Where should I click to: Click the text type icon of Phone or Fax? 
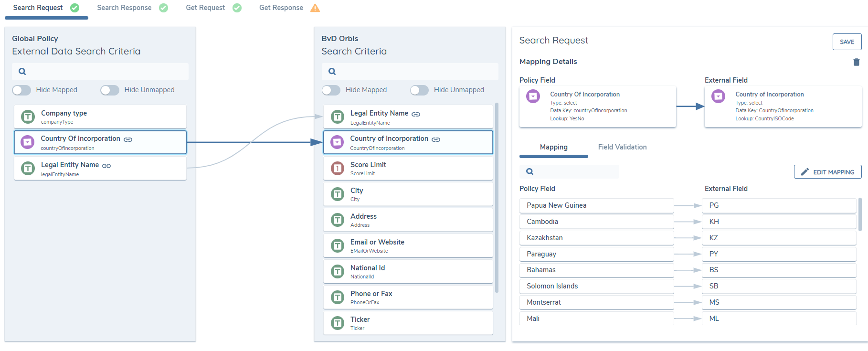click(x=338, y=297)
